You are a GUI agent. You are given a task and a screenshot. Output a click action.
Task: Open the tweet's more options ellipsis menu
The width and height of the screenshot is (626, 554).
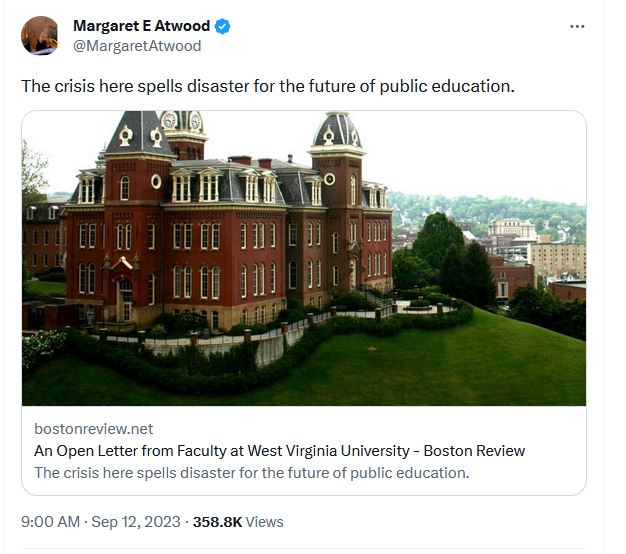(x=577, y=26)
